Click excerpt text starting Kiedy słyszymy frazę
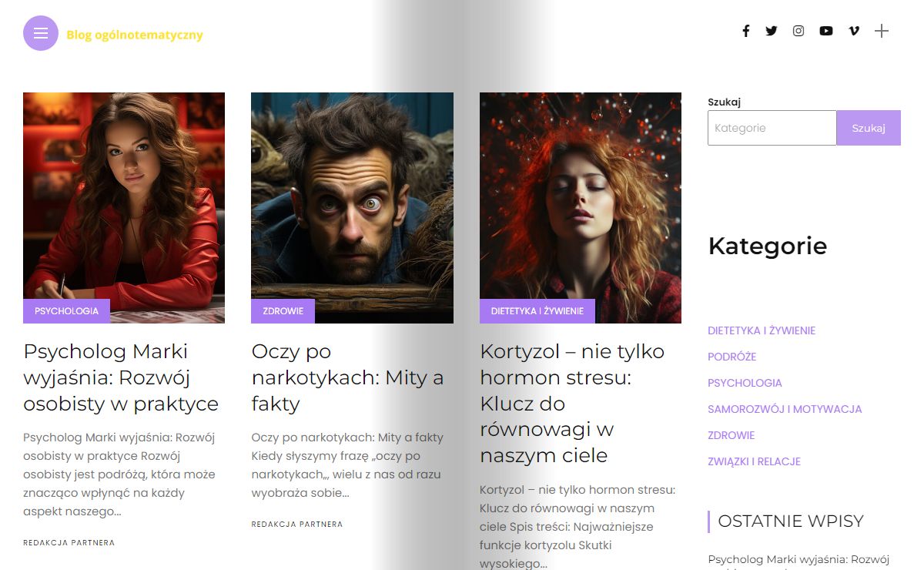The width and height of the screenshot is (924, 570). point(346,465)
